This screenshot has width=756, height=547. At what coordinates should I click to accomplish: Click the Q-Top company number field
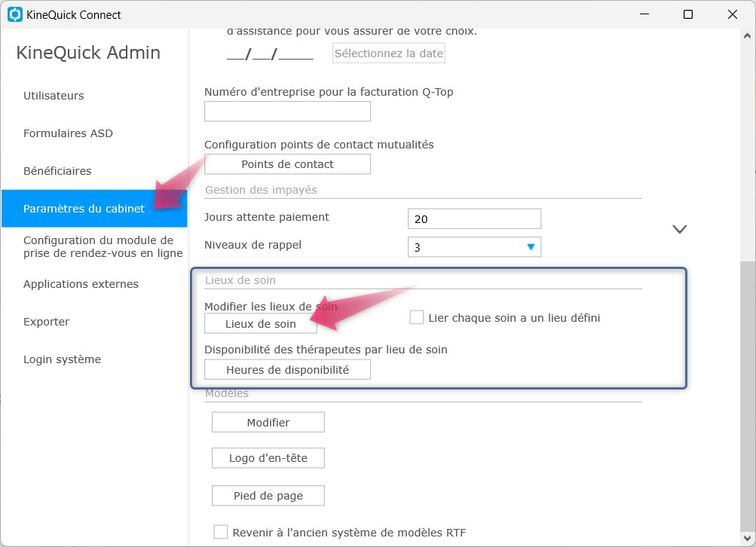click(x=287, y=112)
